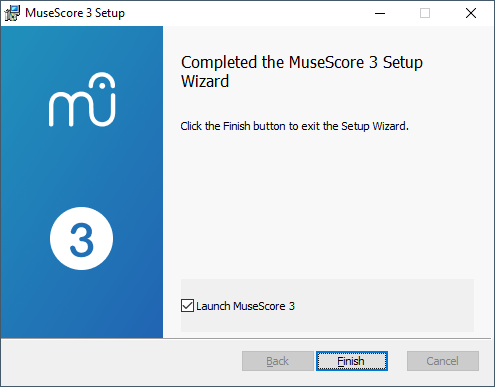This screenshot has height=387, width=495.
Task: Minimize the MuseScore 3 Setup window
Action: (x=380, y=13)
